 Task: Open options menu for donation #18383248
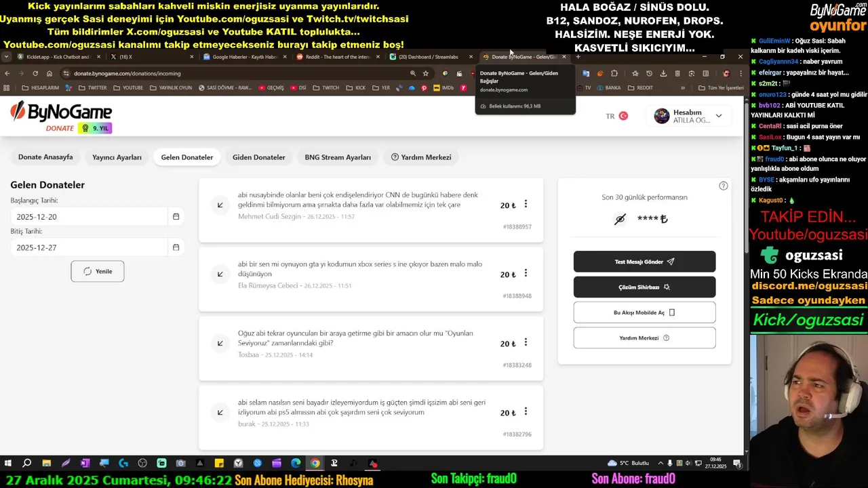(x=526, y=342)
